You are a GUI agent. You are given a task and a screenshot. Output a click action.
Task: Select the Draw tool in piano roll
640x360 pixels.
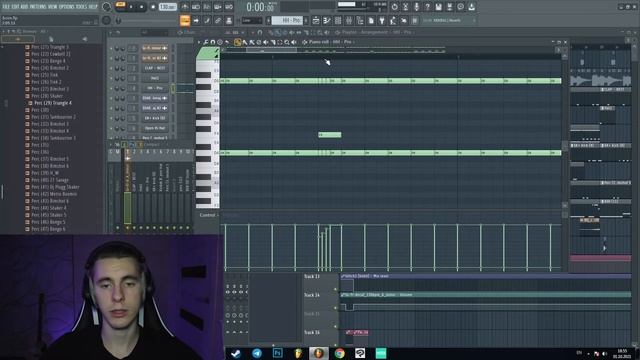click(x=238, y=42)
